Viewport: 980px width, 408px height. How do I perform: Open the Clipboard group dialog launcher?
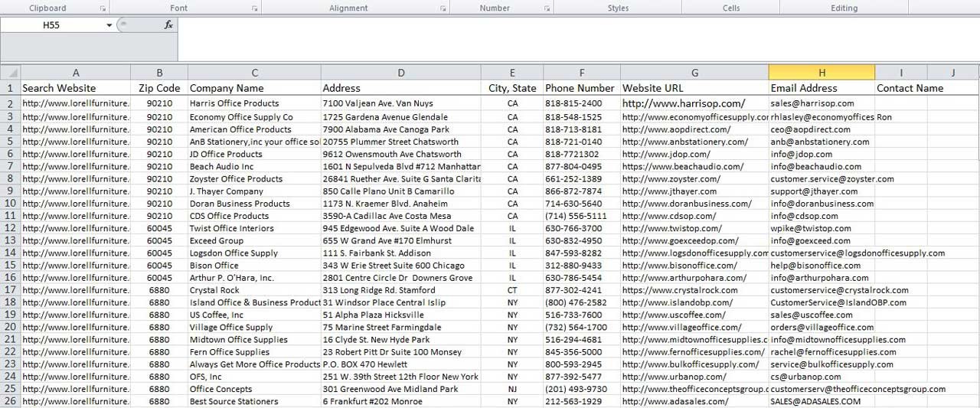103,8
